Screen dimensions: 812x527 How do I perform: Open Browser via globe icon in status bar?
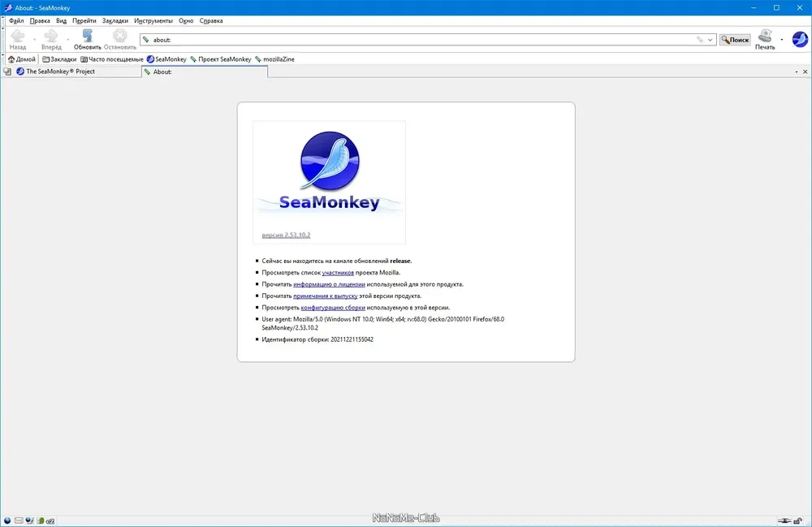[7, 521]
